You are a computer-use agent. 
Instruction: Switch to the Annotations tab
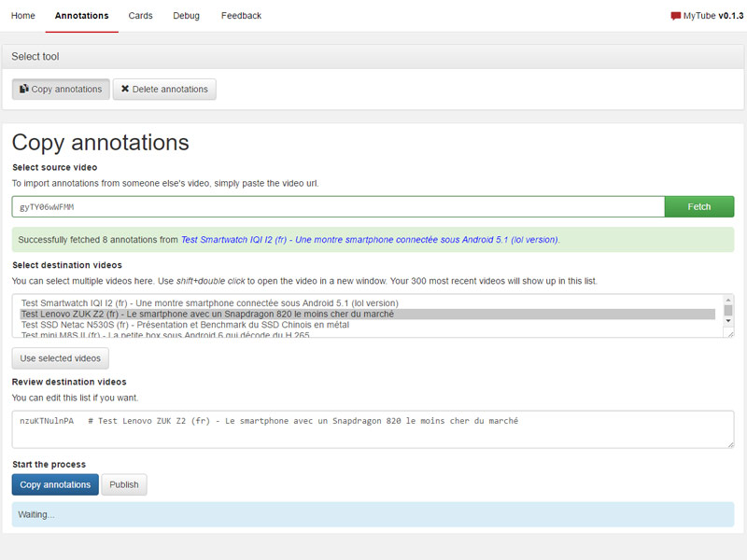click(x=81, y=16)
